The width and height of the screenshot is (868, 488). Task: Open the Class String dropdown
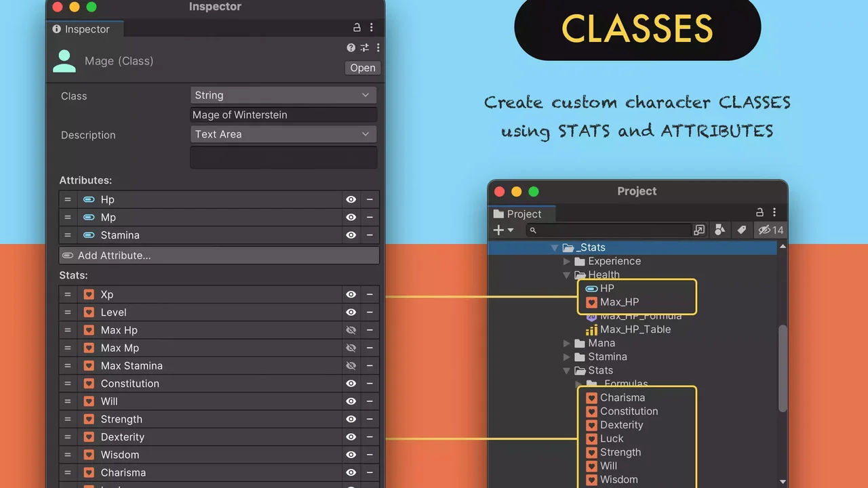(x=283, y=95)
